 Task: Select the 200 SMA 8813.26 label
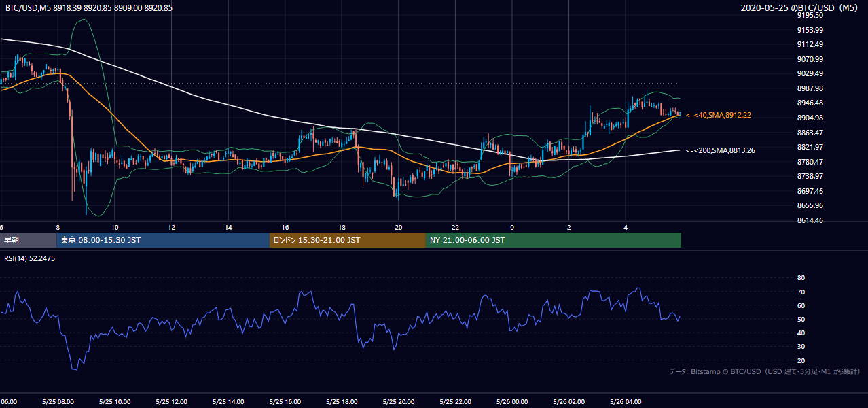(720, 150)
